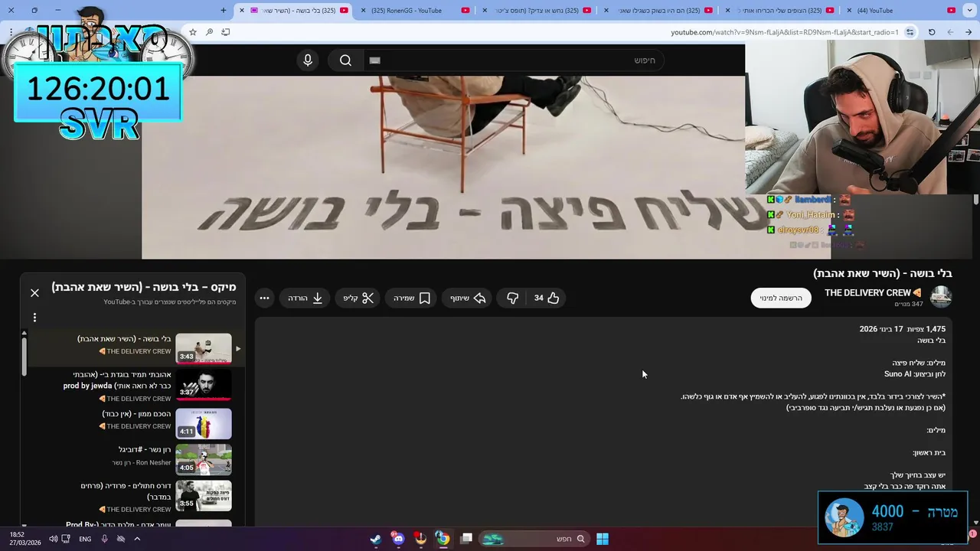980x551 pixels.
Task: Open Chrome from the taskbar
Action: [x=443, y=539]
